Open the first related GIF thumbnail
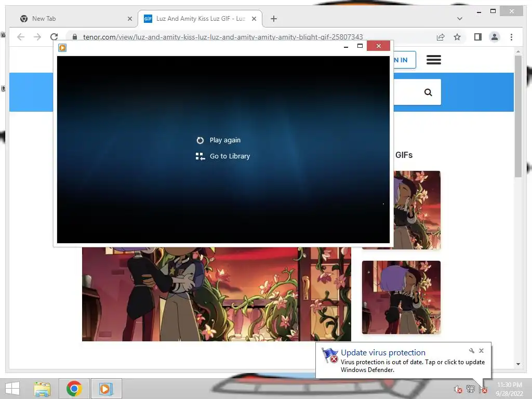The height and width of the screenshot is (399, 532). (x=417, y=210)
